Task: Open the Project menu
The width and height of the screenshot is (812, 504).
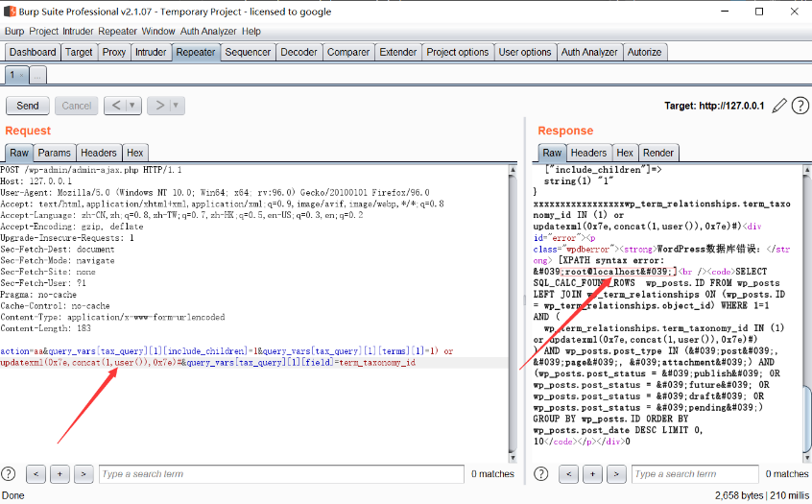Action: (x=43, y=31)
